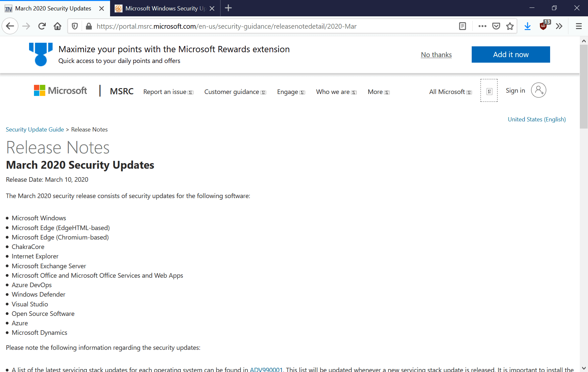
Task: Expand the All Microsoft menu
Action: coord(450,92)
